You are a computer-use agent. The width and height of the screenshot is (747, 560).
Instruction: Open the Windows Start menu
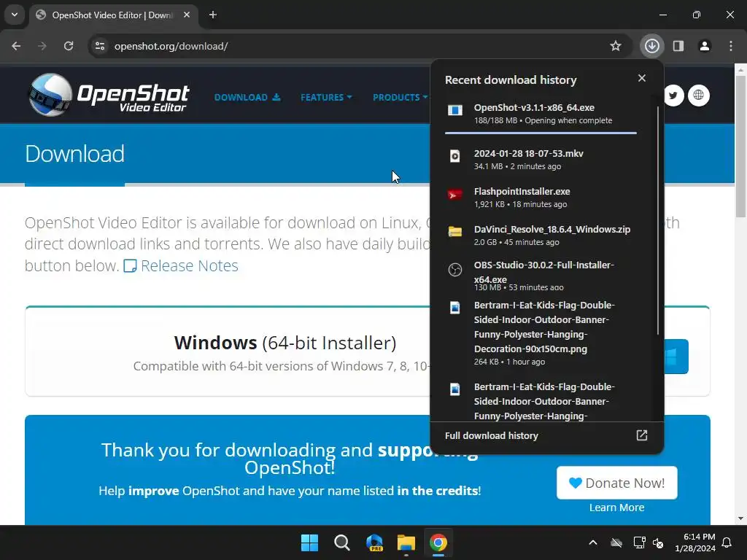click(x=309, y=542)
